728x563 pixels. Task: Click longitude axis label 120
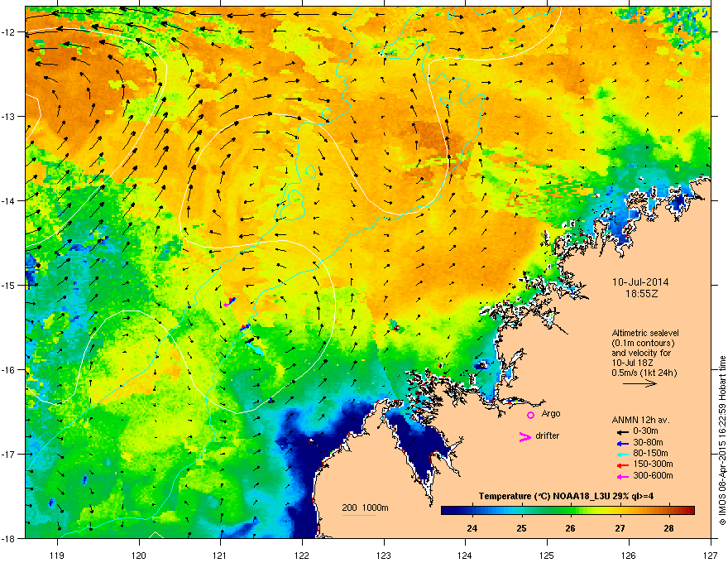tap(139, 555)
